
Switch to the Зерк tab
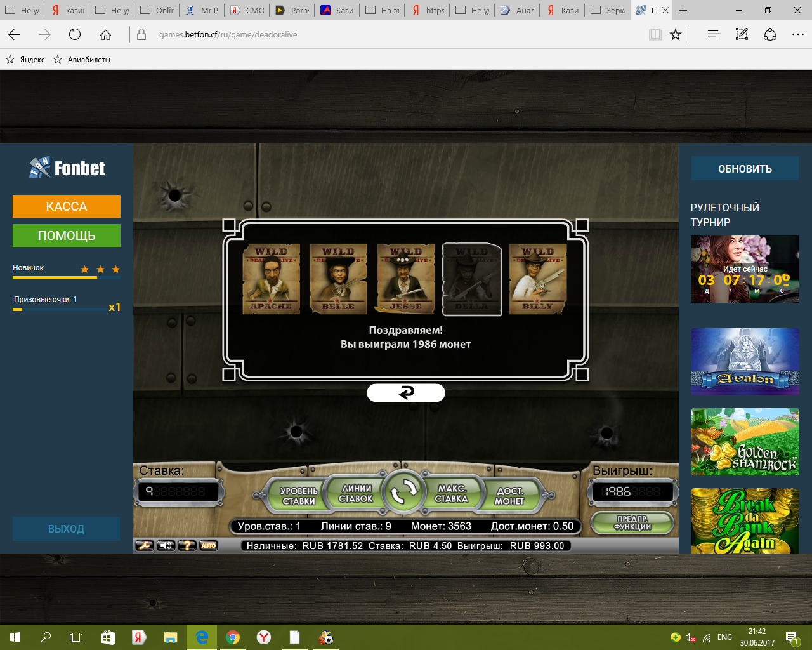point(607,10)
